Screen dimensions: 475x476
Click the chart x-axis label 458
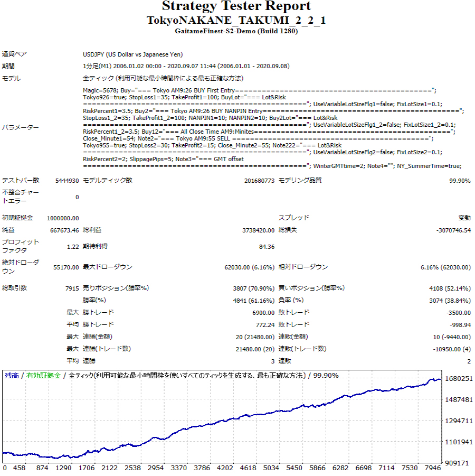point(19,468)
